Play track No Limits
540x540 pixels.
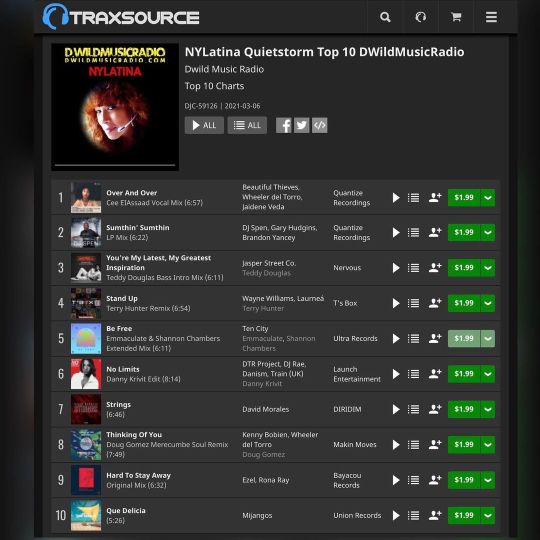coord(396,374)
